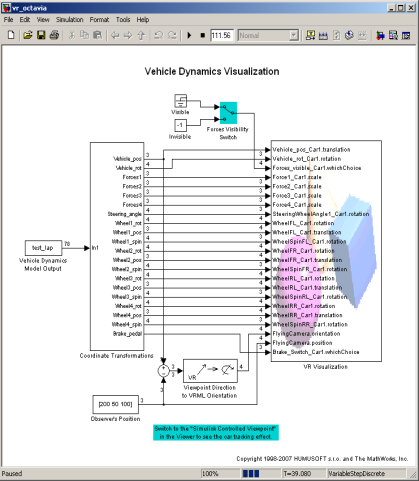Go to parent system with up arrow
This screenshot has width=419, height=481.
pyautogui.click(x=141, y=35)
